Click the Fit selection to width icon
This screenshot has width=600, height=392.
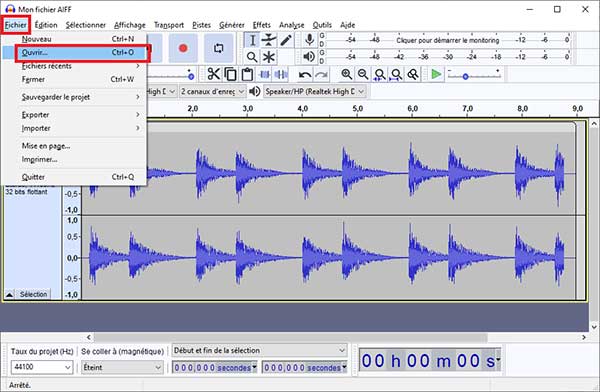tap(380, 74)
